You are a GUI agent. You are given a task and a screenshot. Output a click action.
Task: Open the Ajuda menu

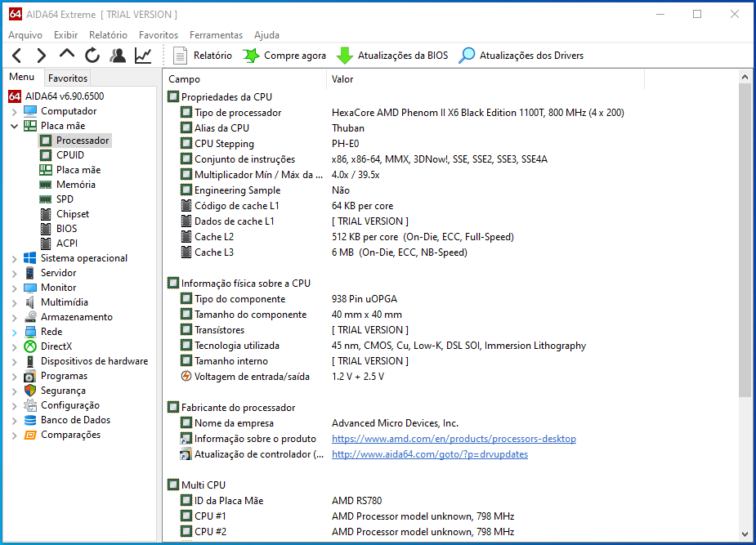266,35
